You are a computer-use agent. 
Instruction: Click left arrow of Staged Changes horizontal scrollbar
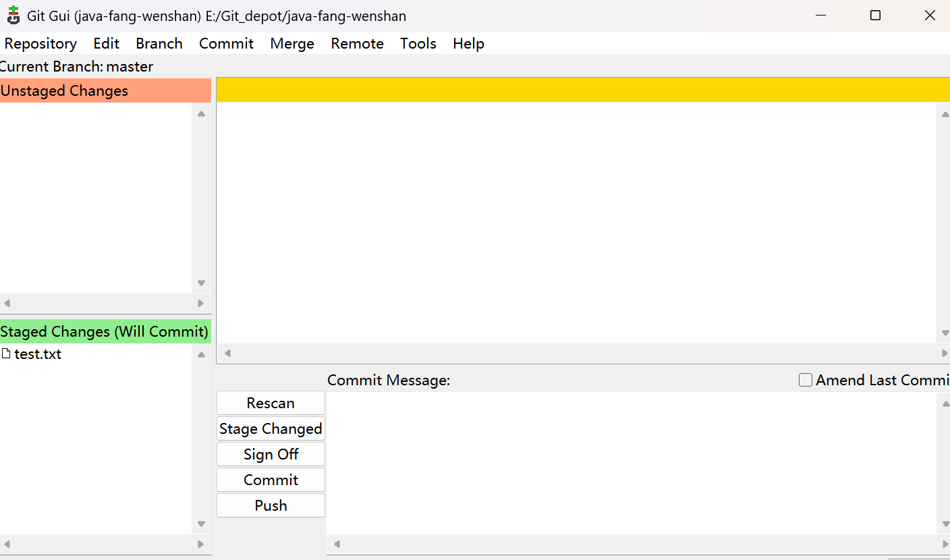pos(7,544)
